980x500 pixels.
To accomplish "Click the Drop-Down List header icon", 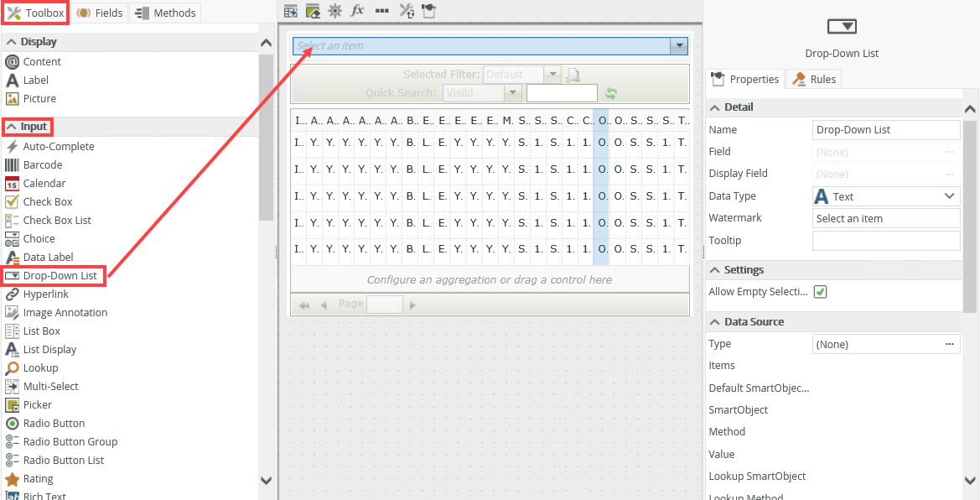I will pyautogui.click(x=842, y=26).
